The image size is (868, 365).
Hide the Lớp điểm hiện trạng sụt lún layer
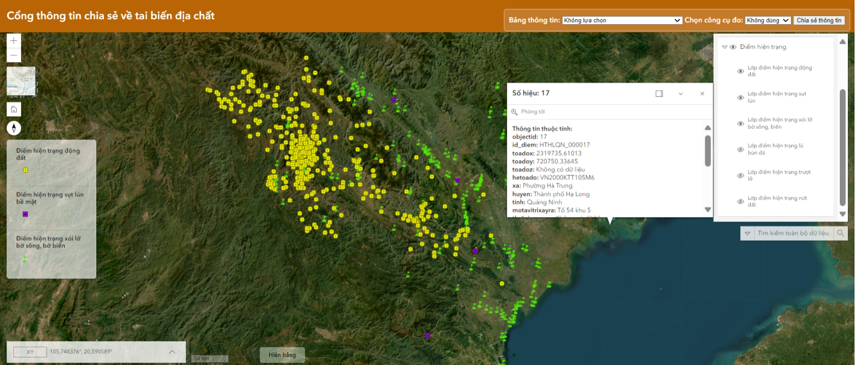740,97
